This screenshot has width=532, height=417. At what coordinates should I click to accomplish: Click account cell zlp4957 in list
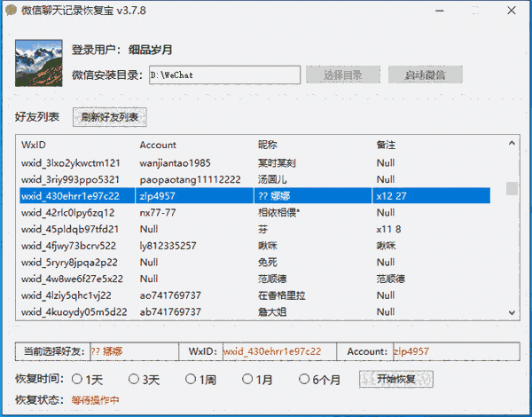tap(158, 196)
